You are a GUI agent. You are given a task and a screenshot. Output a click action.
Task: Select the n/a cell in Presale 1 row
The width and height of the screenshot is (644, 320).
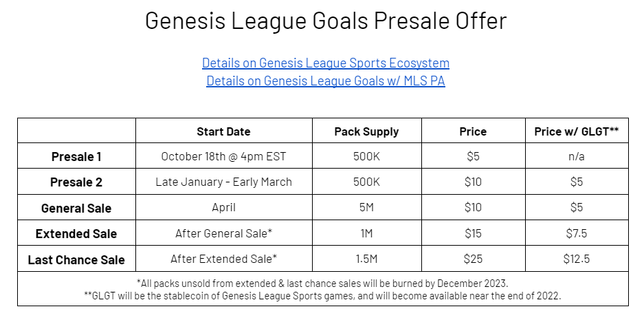coord(577,156)
